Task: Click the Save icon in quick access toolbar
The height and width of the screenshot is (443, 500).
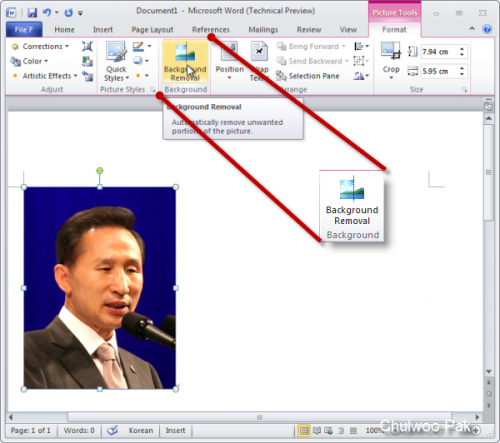Action: coord(32,13)
